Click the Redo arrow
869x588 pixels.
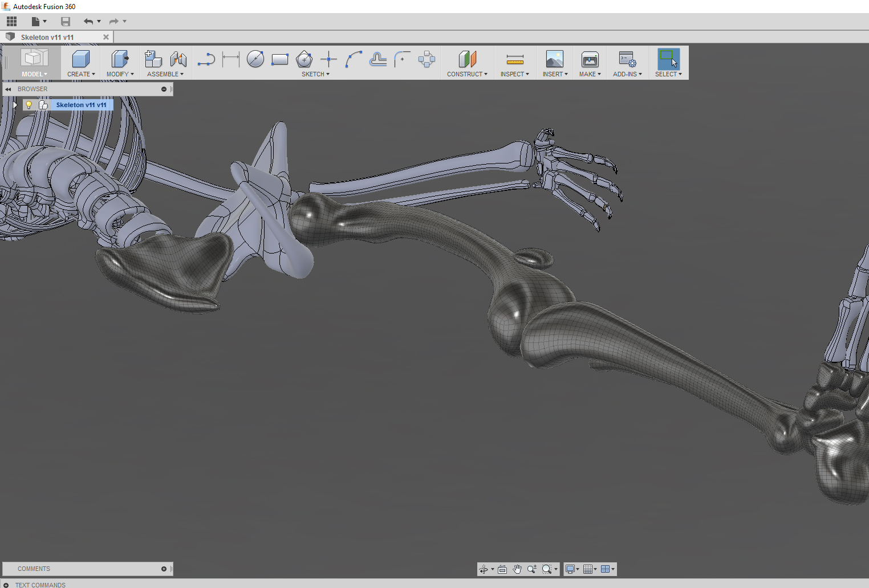pos(114,22)
